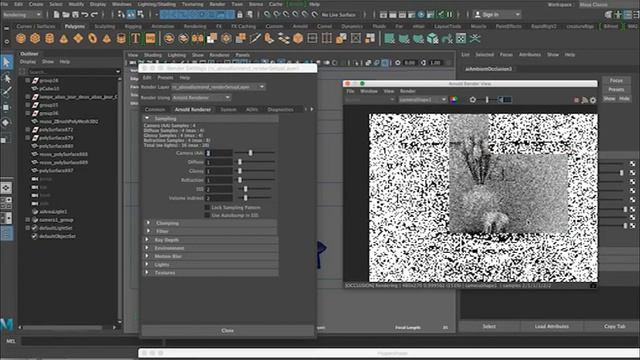Click the Camera (AA) value field
Image resolution: width=640 pixels, height=360 pixels.
[x=219, y=153]
